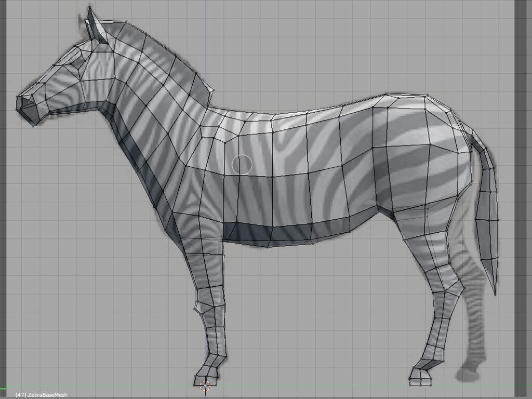The width and height of the screenshot is (532, 399).
Task: Select the rear hoof of the mesh
Action: pos(421,376)
